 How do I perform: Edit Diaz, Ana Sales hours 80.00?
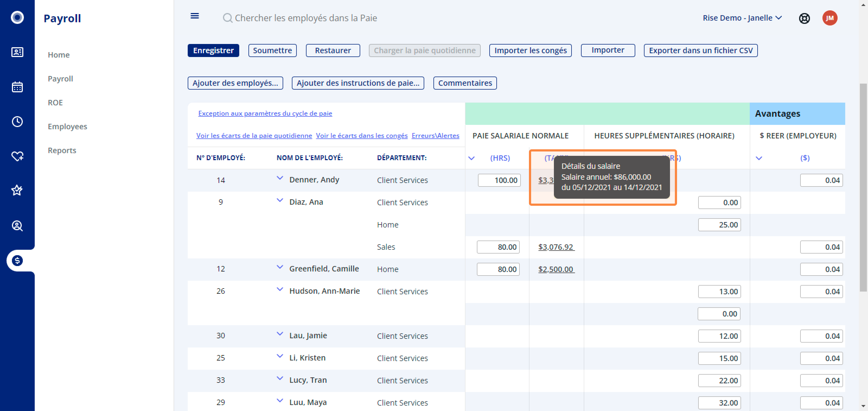498,247
